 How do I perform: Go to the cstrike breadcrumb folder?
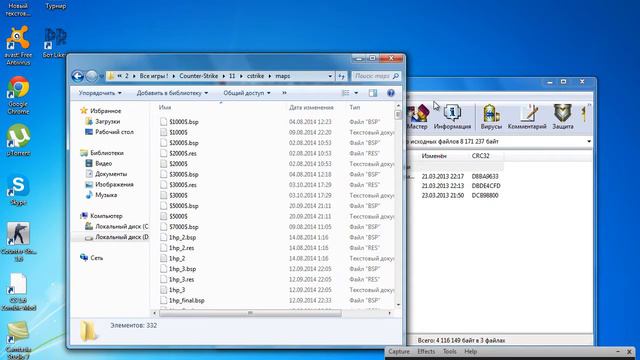(256, 76)
